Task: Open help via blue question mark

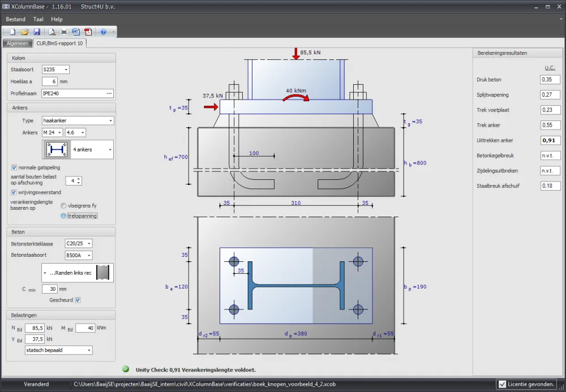Action: 103,32
